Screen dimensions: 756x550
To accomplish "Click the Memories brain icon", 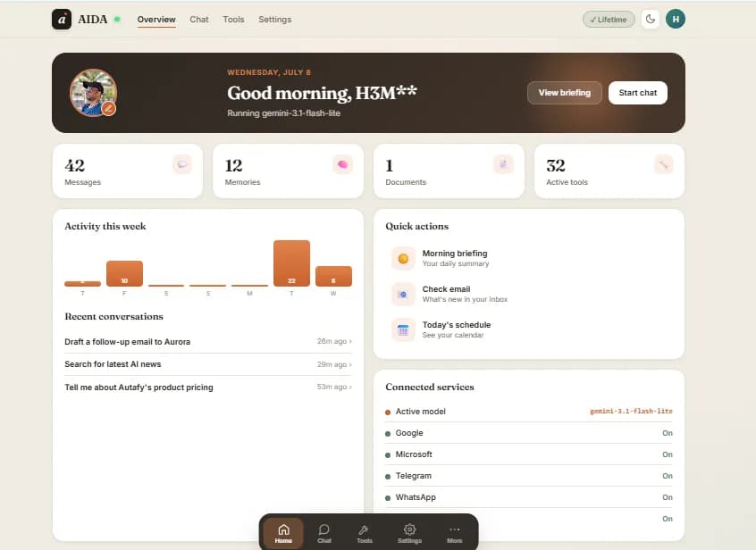I will pyautogui.click(x=342, y=164).
